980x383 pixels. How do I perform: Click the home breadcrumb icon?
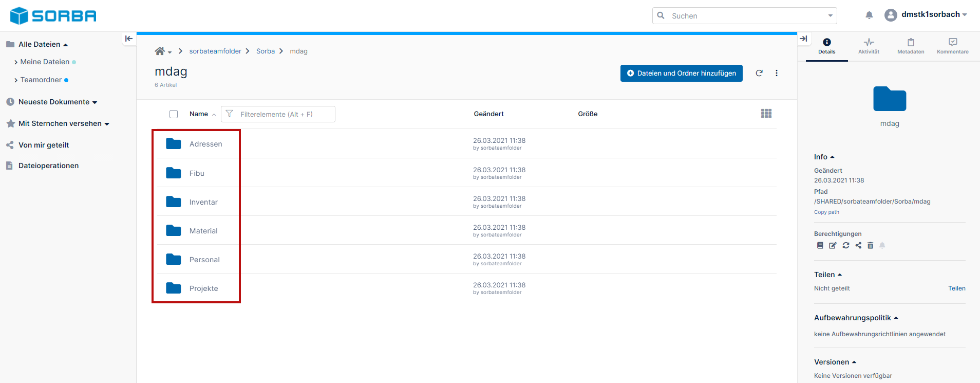160,51
